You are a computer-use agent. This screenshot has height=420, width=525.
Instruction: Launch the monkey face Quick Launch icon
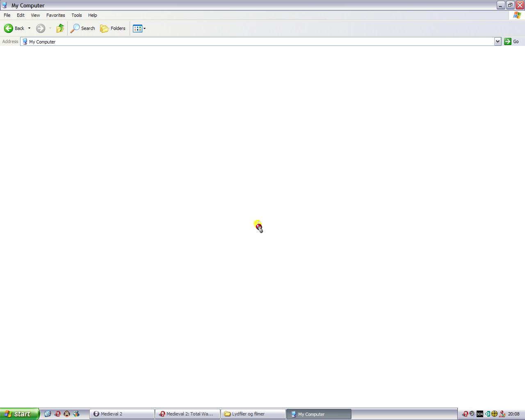[67, 414]
